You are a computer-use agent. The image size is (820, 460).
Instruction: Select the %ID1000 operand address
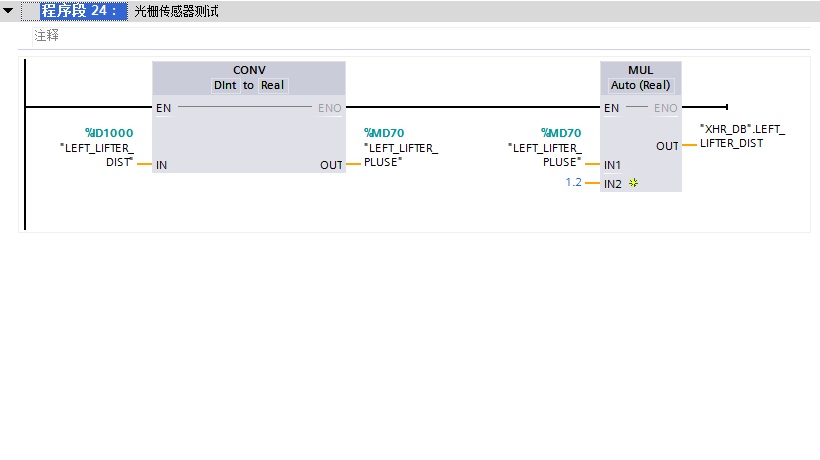(x=109, y=133)
